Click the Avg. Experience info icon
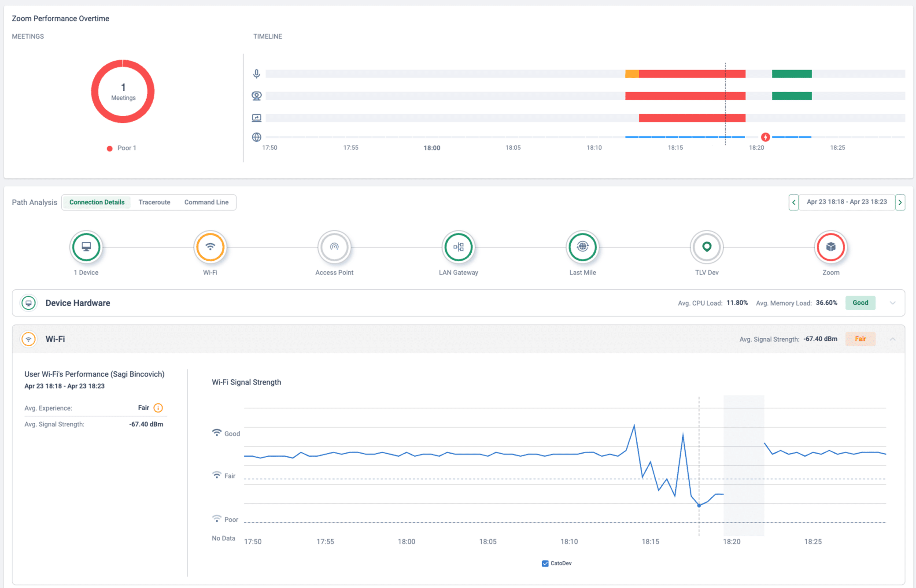This screenshot has width=916, height=588. point(158,408)
